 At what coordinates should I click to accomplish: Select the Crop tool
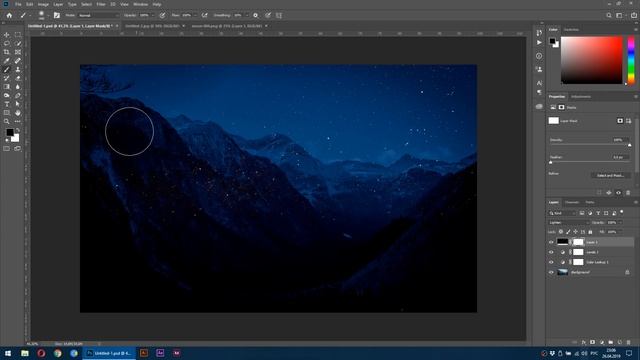tap(7, 52)
